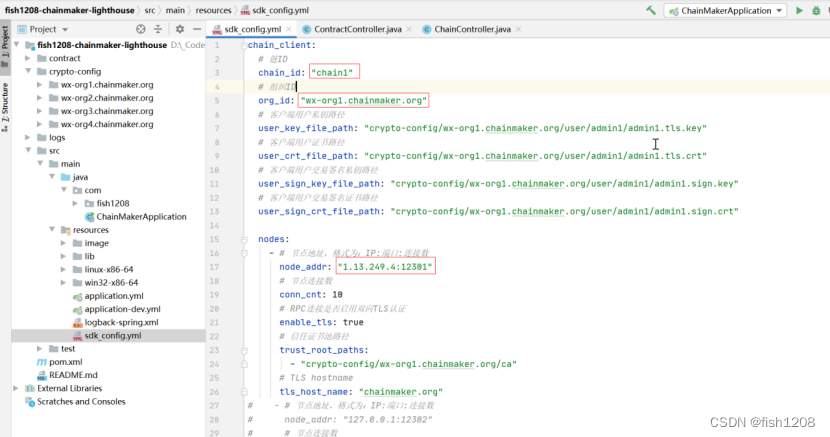Expand the wx-org2.chainmaker.org folder

(x=40, y=98)
